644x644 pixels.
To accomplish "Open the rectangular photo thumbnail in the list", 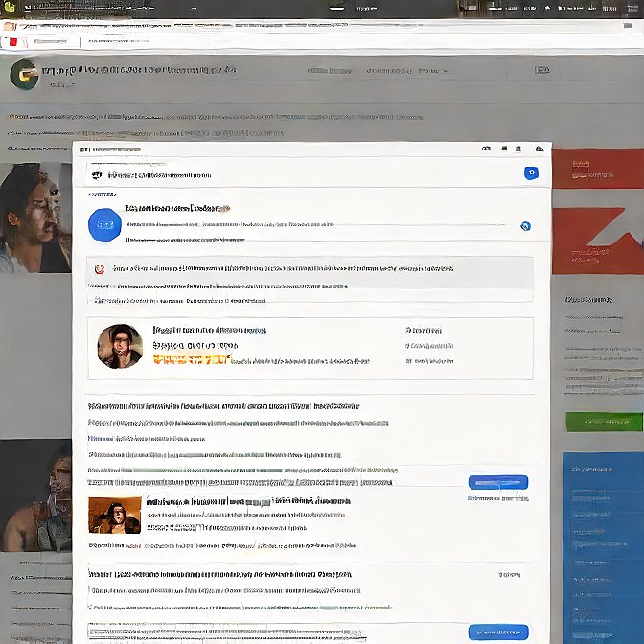I will (x=114, y=515).
